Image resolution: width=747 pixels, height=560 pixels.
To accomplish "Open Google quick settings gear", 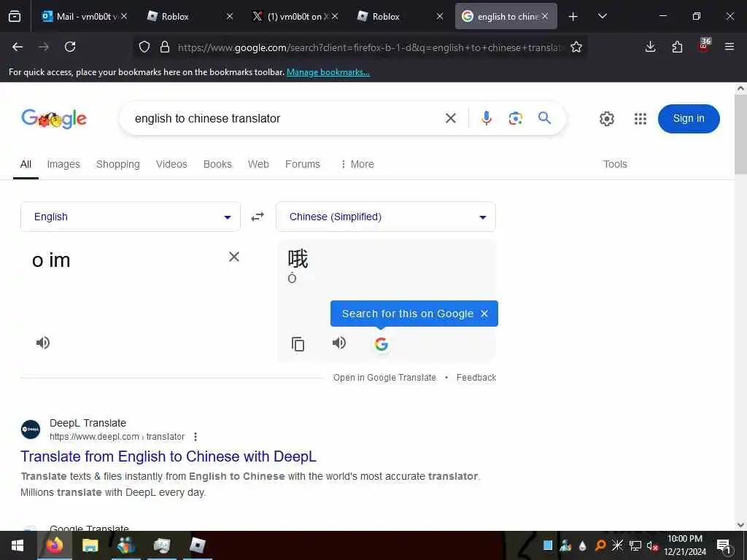I will (x=606, y=119).
